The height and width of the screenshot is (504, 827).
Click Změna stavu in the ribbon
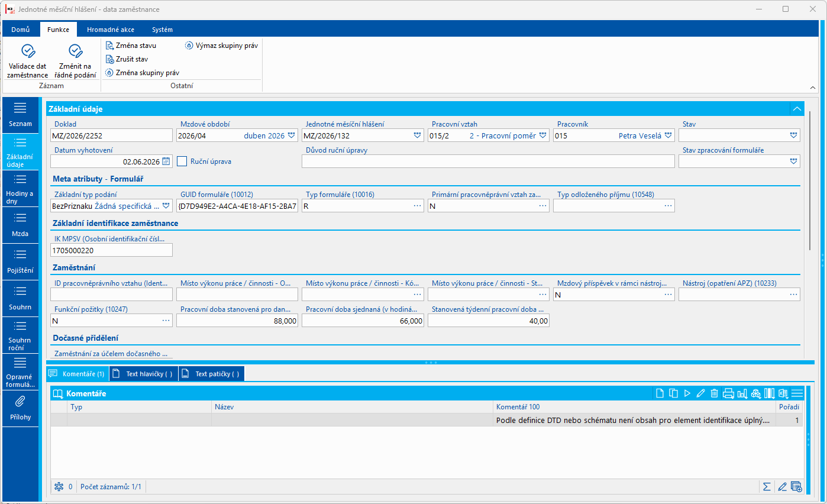[x=131, y=45]
